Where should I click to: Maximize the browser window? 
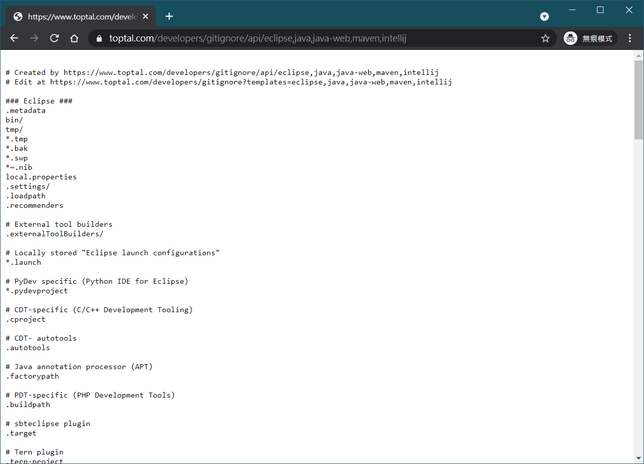click(x=600, y=10)
